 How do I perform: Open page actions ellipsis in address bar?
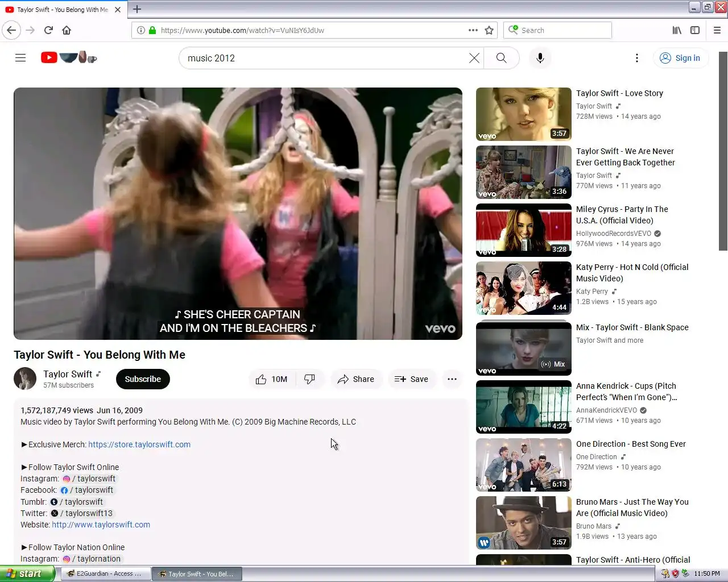click(473, 30)
